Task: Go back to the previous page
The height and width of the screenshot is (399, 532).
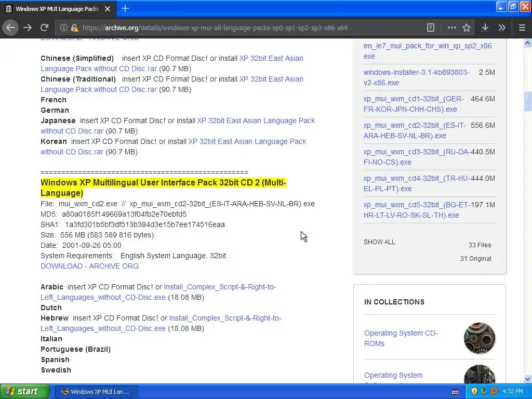Action: (x=10, y=28)
